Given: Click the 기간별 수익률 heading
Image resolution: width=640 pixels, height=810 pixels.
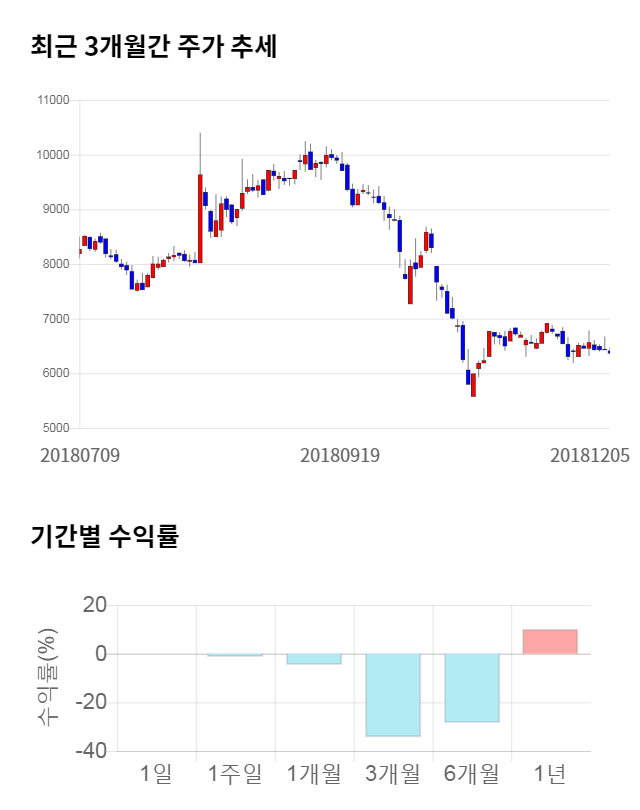Looking at the screenshot, I should tap(105, 536).
